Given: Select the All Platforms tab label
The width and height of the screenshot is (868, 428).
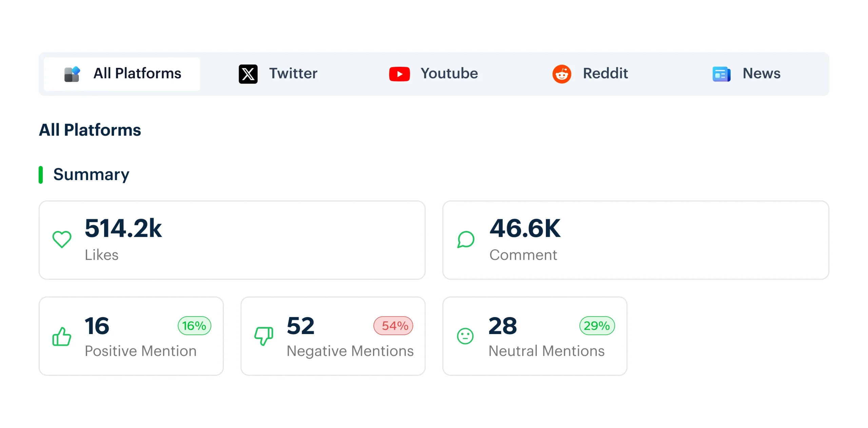Looking at the screenshot, I should pyautogui.click(x=137, y=74).
